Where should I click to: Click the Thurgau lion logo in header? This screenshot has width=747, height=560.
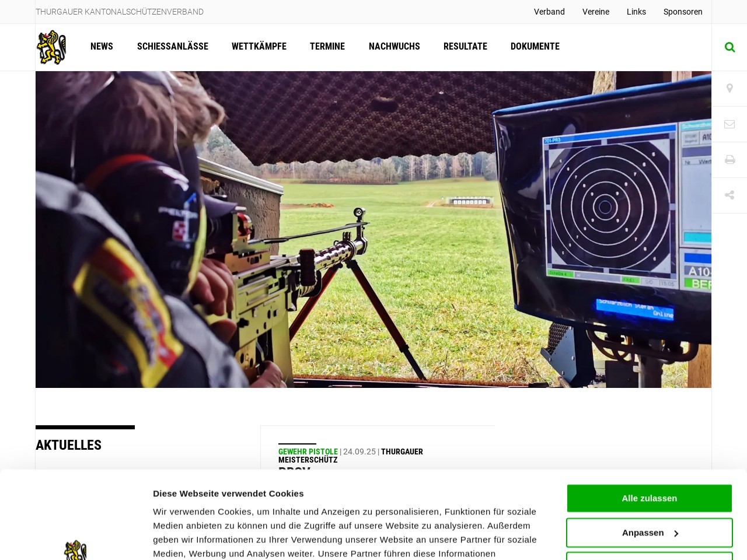51,47
